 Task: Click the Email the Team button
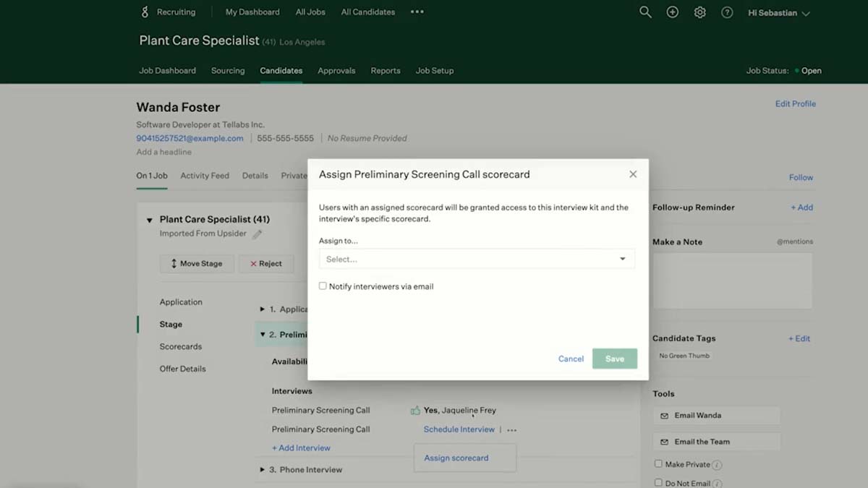click(717, 442)
